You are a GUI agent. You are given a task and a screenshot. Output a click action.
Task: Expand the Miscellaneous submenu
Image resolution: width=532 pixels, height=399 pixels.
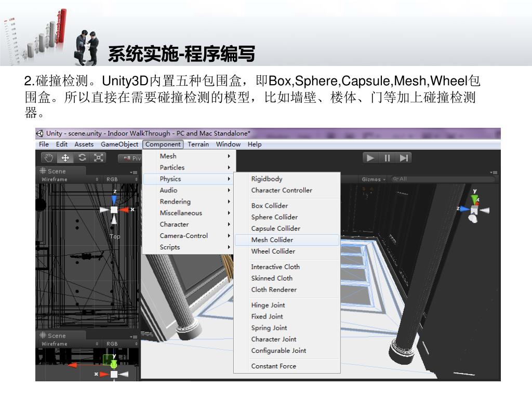click(189, 213)
